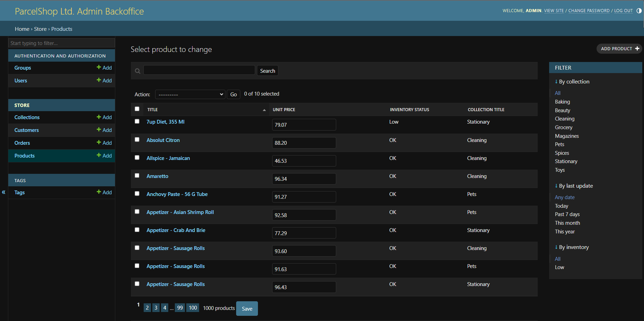This screenshot has height=321, width=644.
Task: Open the Anchovy Paste - 56 G Tube product
Action: click(177, 194)
